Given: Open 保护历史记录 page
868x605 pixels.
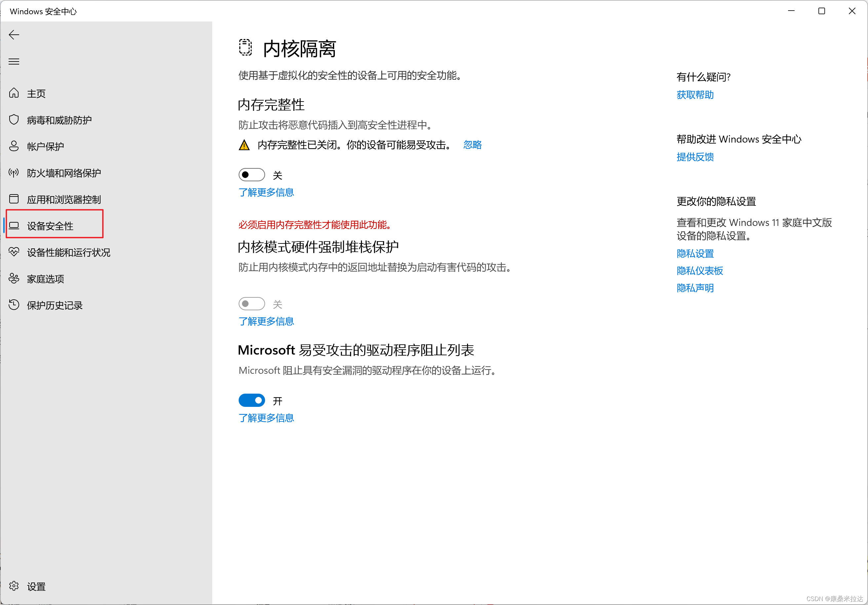Looking at the screenshot, I should coord(55,305).
